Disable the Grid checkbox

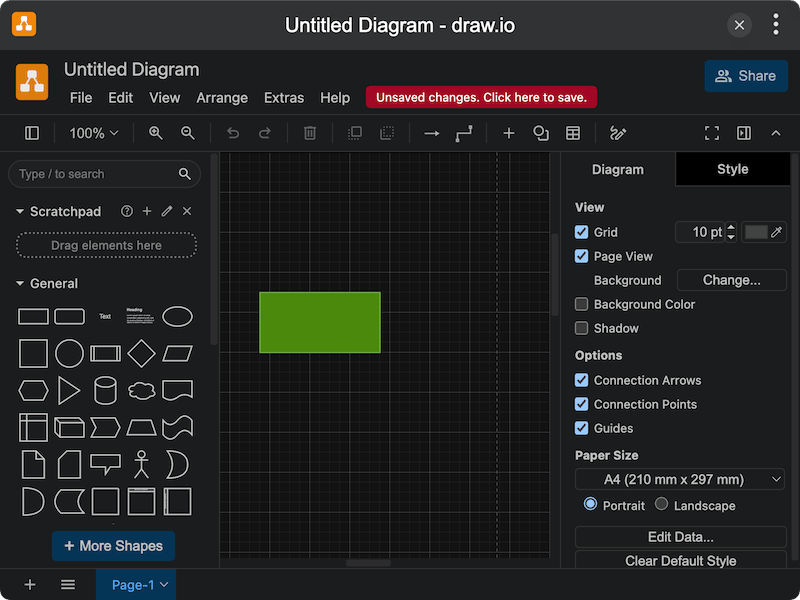tap(581, 232)
